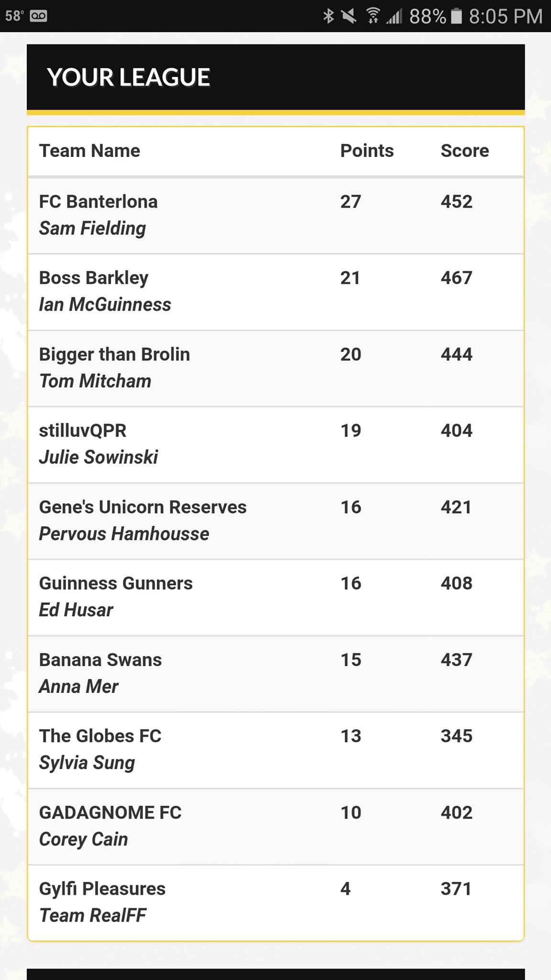Screen dimensions: 551x980
Task: Open the Banana Swans team
Action: click(x=275, y=674)
